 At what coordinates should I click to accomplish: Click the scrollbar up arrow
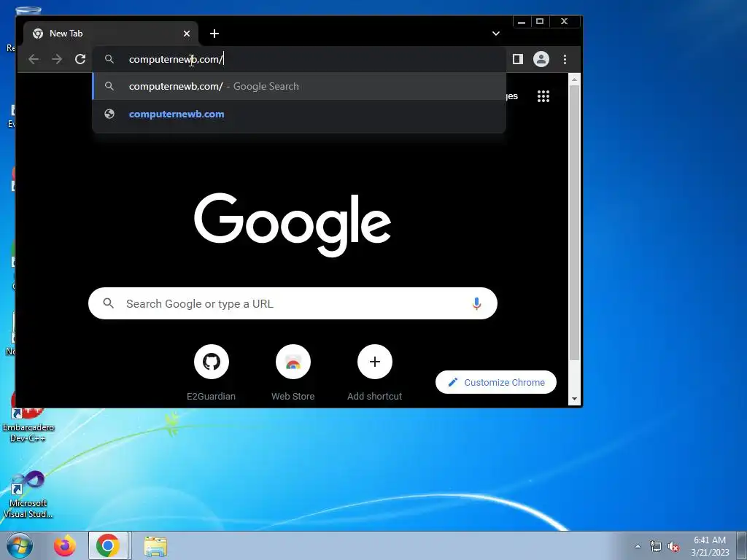coord(574,79)
